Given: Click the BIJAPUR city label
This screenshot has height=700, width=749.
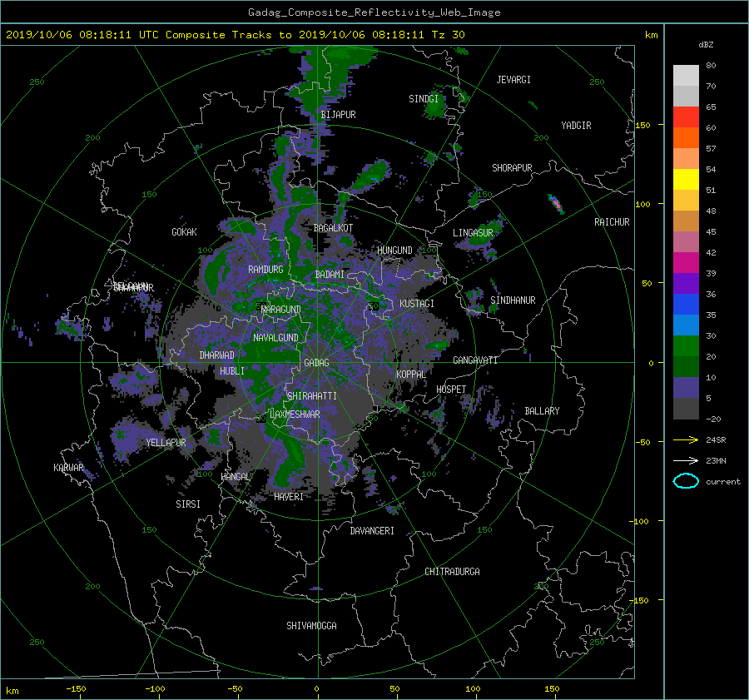Looking at the screenshot, I should [338, 115].
